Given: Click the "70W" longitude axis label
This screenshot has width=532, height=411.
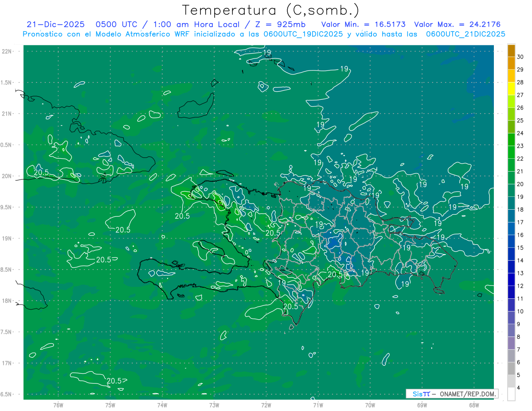Looking at the screenshot, I should coord(370,405).
